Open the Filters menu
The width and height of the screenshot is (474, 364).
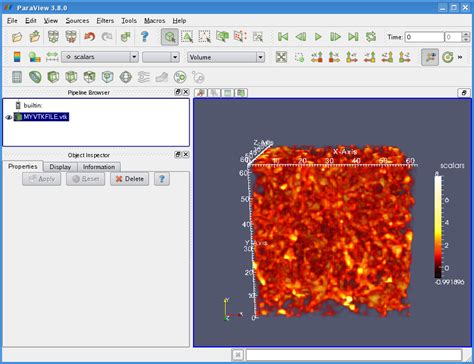tap(105, 21)
